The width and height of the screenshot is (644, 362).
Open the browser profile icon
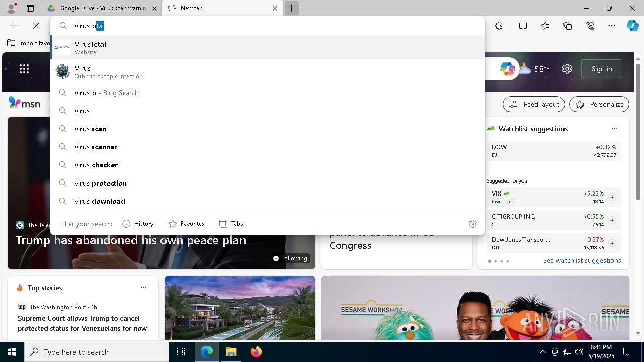tap(11, 8)
